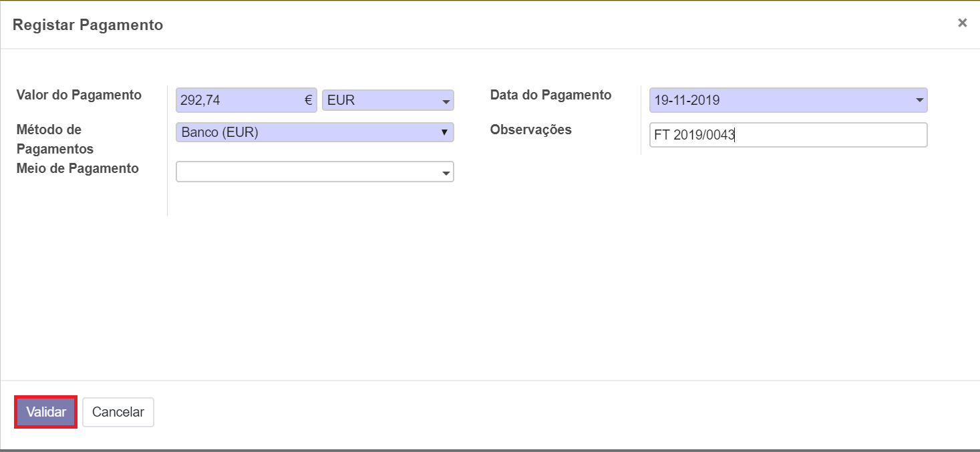Click the Observações field with FT 2019/0043
Screen dimensions: 980x452
[788, 135]
